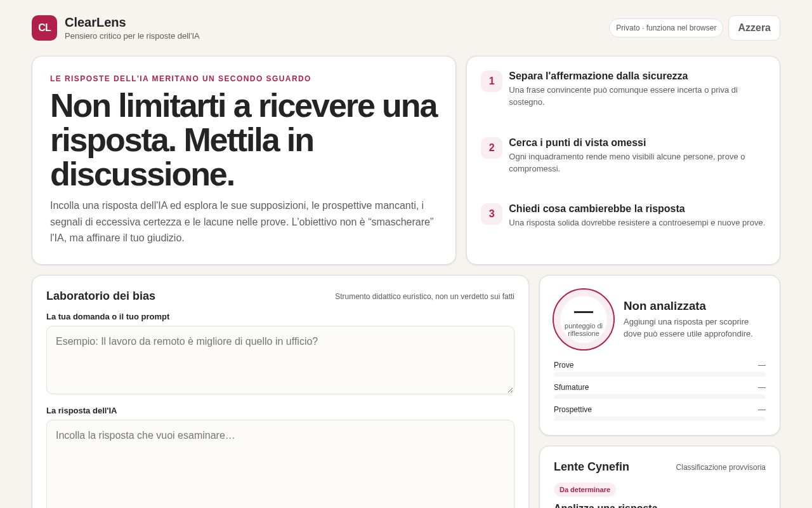Click the 'Lente Cynefin' heading
The height and width of the screenshot is (508, 812).
[591, 467]
